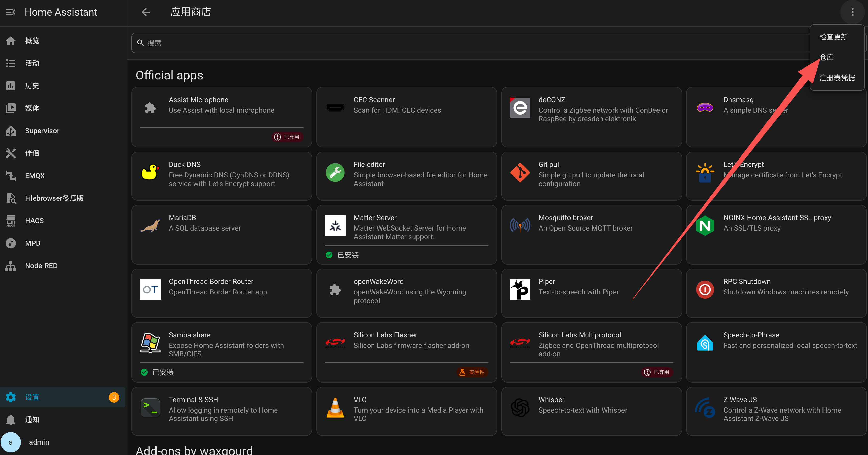Click the MariaDB seal icon
868x455 pixels.
click(150, 225)
